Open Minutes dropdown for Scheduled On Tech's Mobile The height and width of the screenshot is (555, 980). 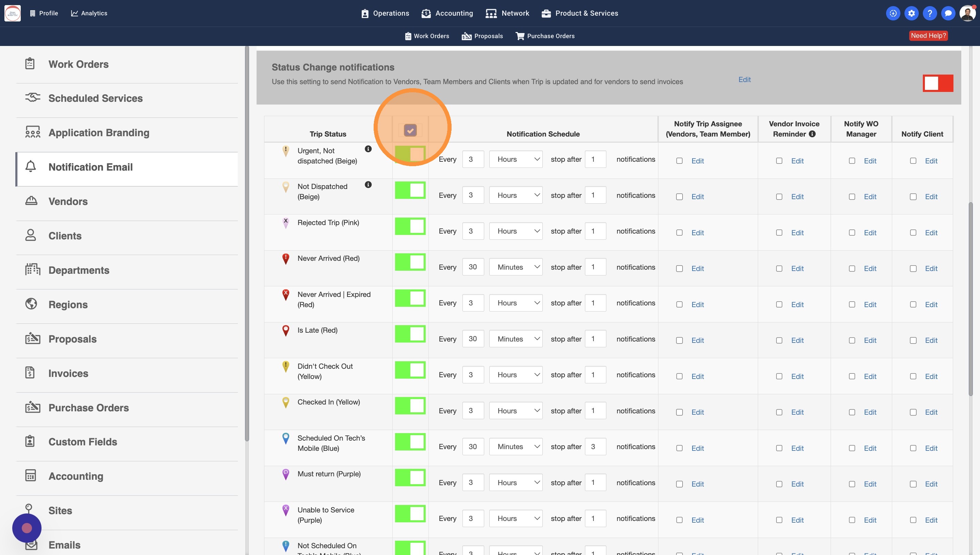516,447
